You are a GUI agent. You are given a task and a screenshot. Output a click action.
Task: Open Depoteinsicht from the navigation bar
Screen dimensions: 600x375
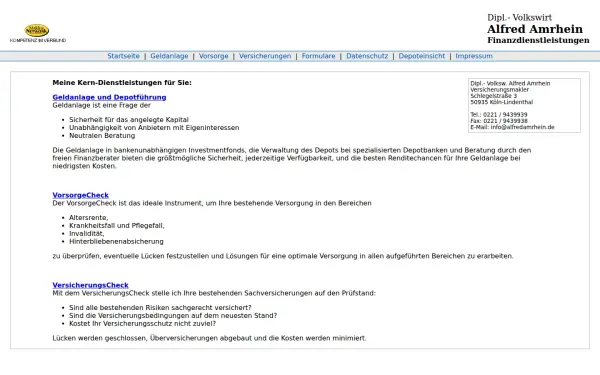click(x=422, y=56)
